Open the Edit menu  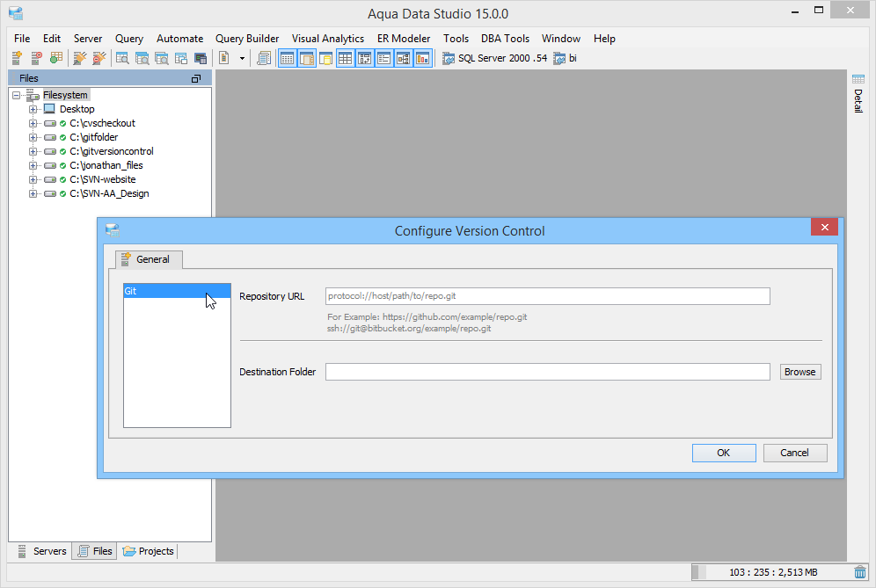pyautogui.click(x=51, y=39)
